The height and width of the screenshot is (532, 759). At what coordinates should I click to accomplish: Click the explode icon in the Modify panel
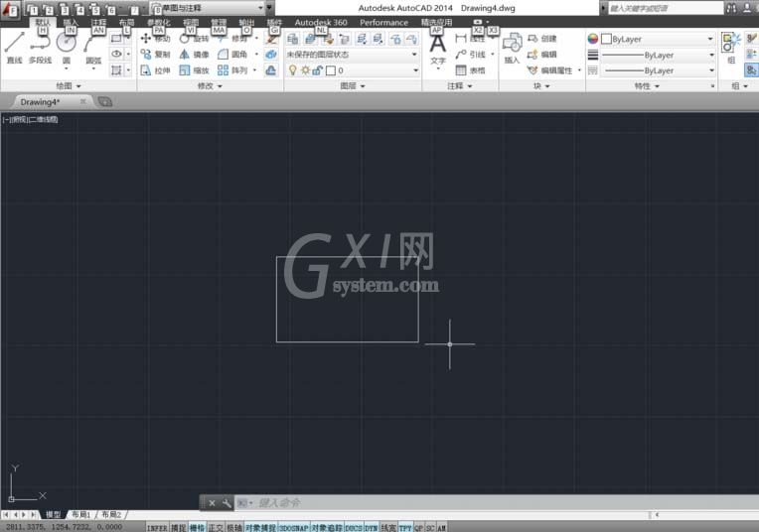click(271, 55)
